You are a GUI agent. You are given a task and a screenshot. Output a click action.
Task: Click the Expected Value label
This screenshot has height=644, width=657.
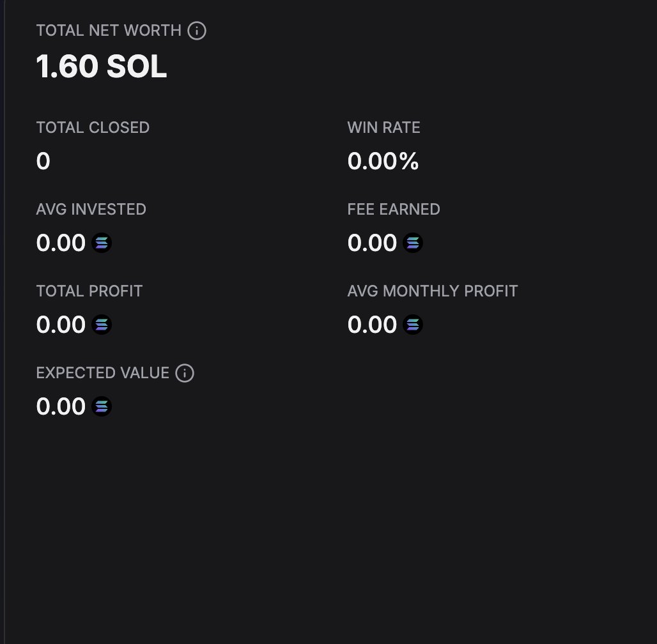click(103, 372)
